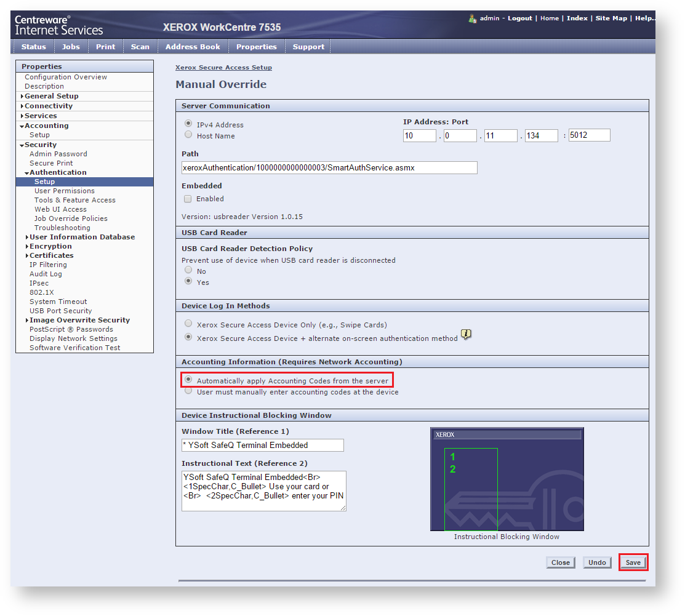Select User must manually enter accounting codes
This screenshot has width=685, height=616.
188,391
